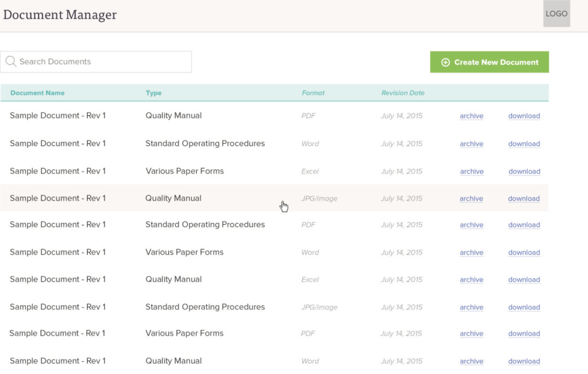The image size is (588, 374).
Task: Click the Create New Document button
Action: click(x=489, y=62)
